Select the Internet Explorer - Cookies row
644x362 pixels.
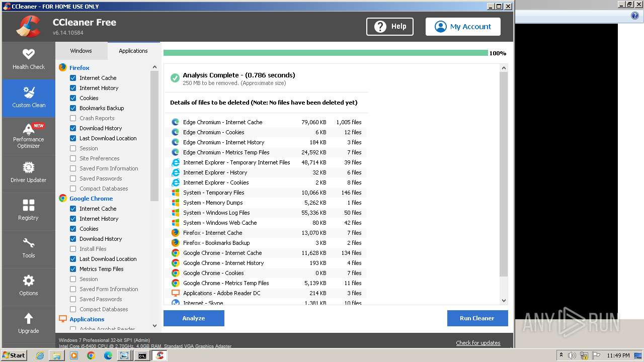(x=266, y=183)
